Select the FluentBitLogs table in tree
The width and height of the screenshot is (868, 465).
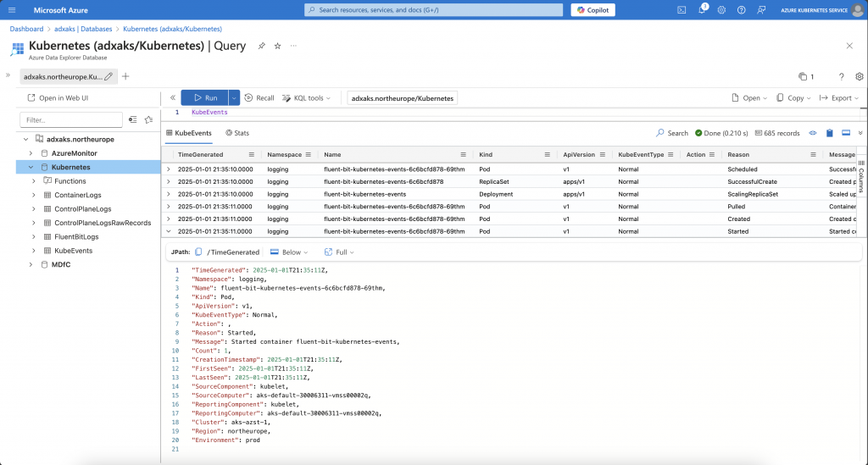pyautogui.click(x=76, y=236)
